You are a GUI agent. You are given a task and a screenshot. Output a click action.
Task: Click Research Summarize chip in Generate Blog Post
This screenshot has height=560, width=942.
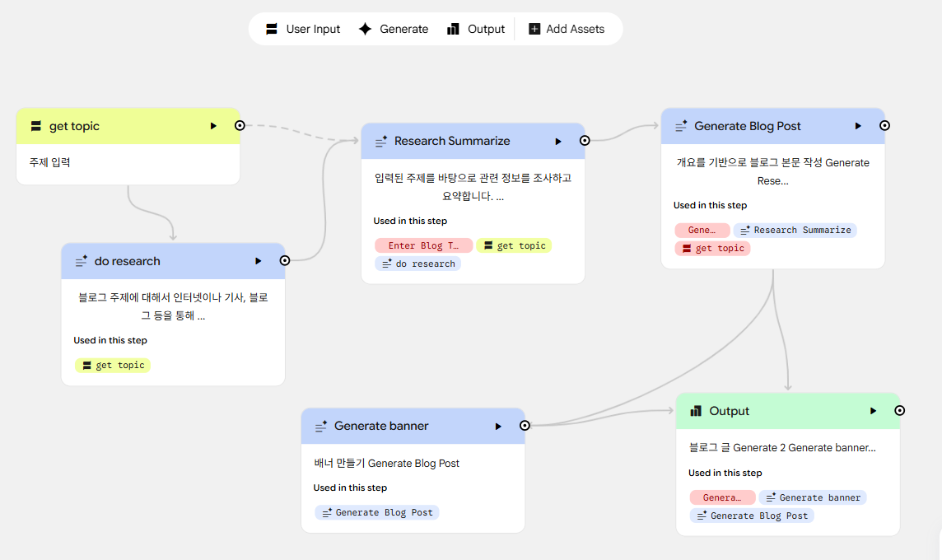pos(795,230)
